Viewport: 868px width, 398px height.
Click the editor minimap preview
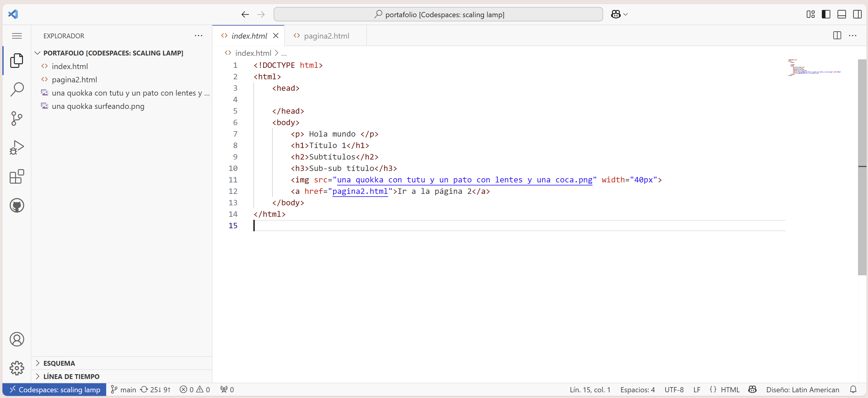click(815, 67)
